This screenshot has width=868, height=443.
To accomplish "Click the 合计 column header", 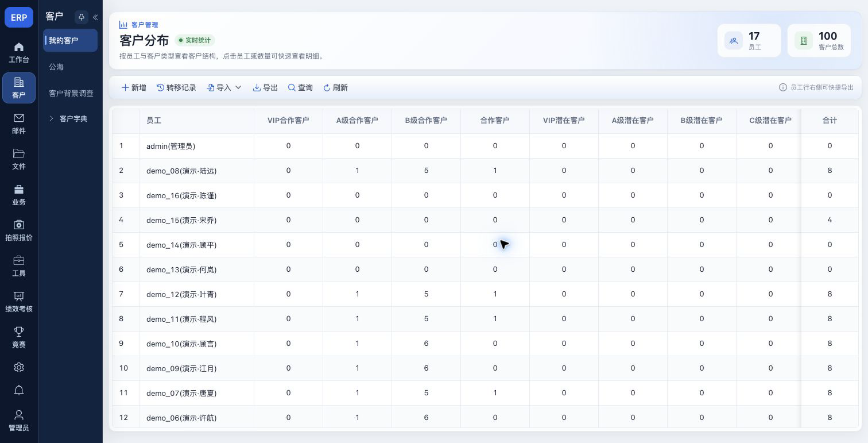I will tap(830, 121).
